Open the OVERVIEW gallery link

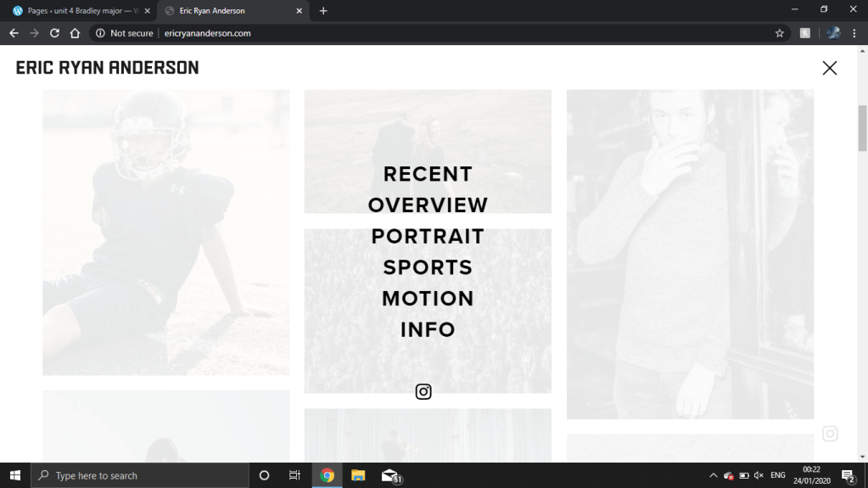pos(428,205)
